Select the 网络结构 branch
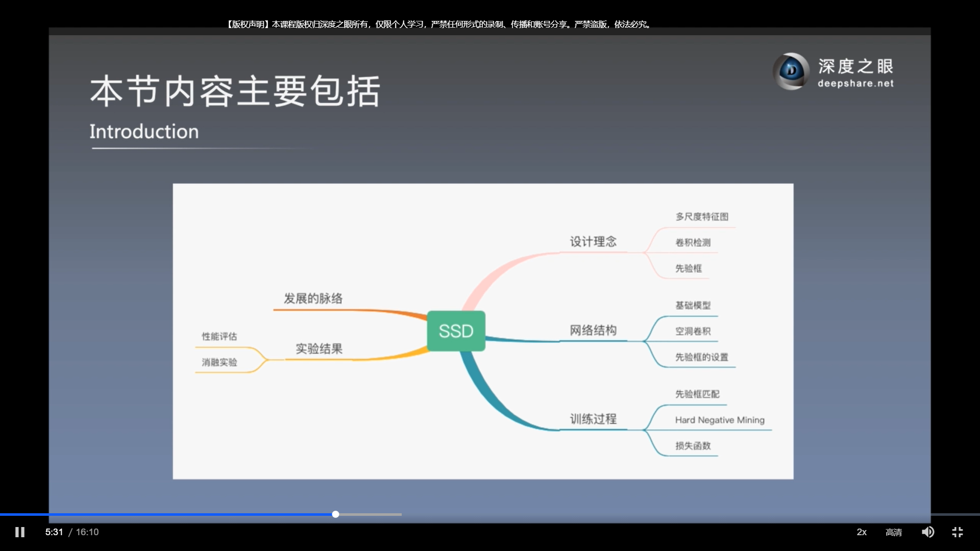Viewport: 980px width, 551px height. (593, 330)
